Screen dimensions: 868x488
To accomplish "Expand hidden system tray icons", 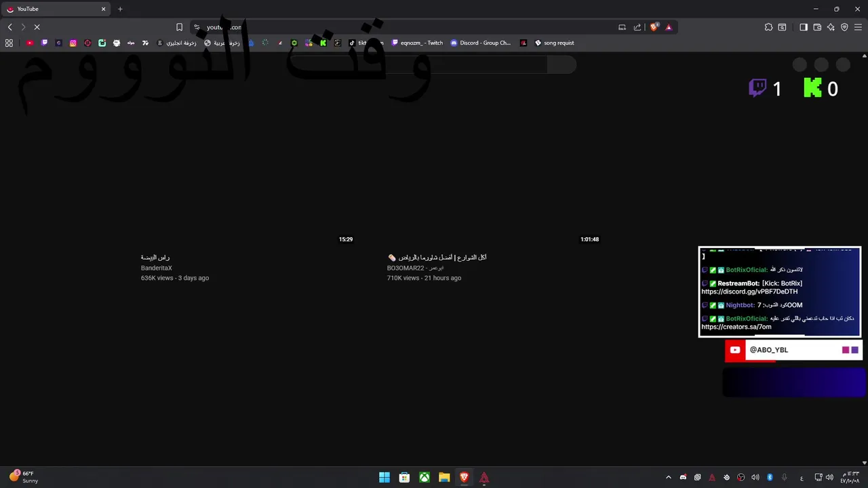I will point(668,477).
